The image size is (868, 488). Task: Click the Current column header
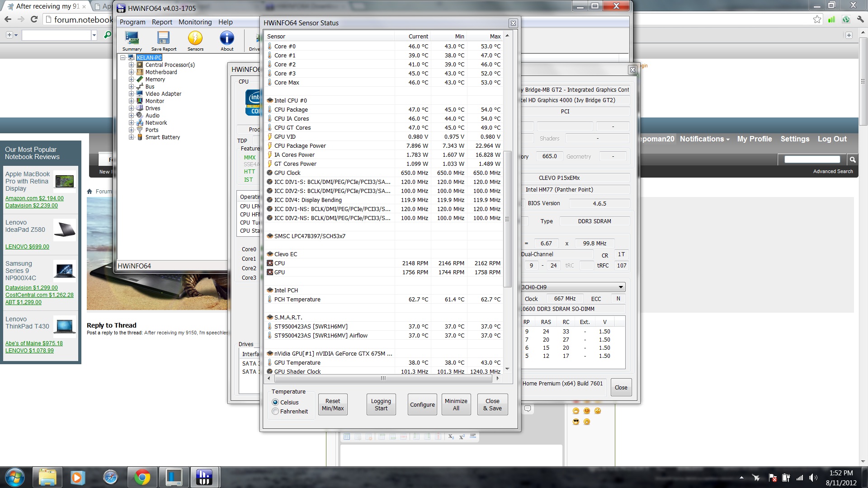[x=412, y=36]
